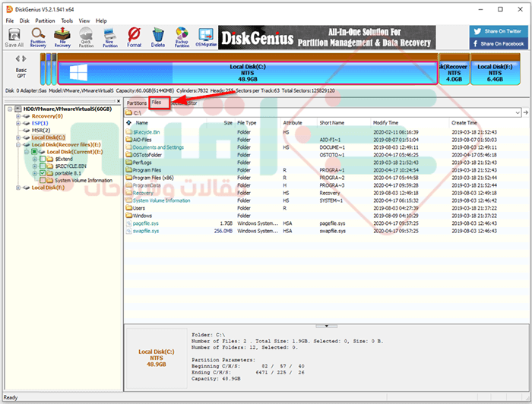Check the $RECYCLE.BIN checkbox
This screenshot has height=404, width=532.
click(x=43, y=166)
